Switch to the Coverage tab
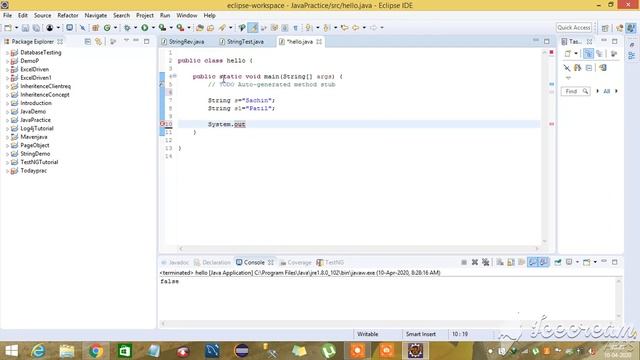This screenshot has height=360, width=640. click(296, 262)
